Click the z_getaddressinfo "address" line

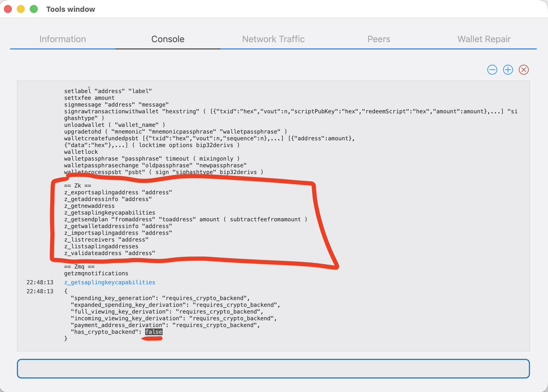click(x=108, y=199)
